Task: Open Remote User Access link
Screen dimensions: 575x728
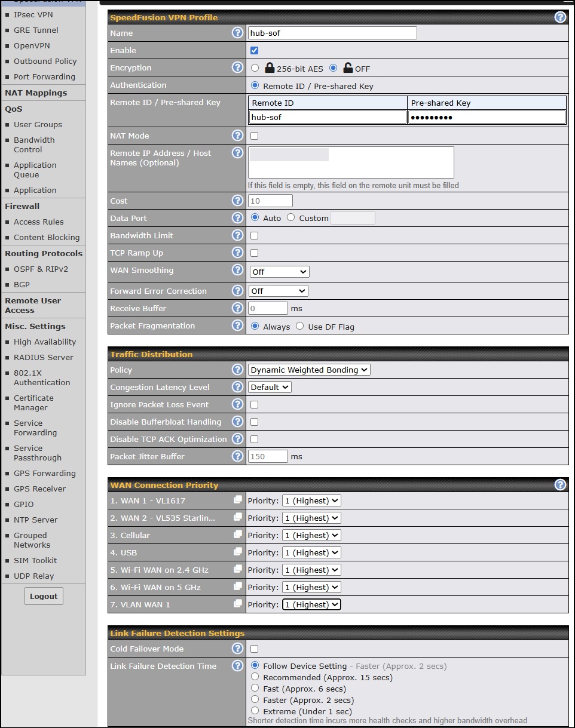Action: (33, 305)
